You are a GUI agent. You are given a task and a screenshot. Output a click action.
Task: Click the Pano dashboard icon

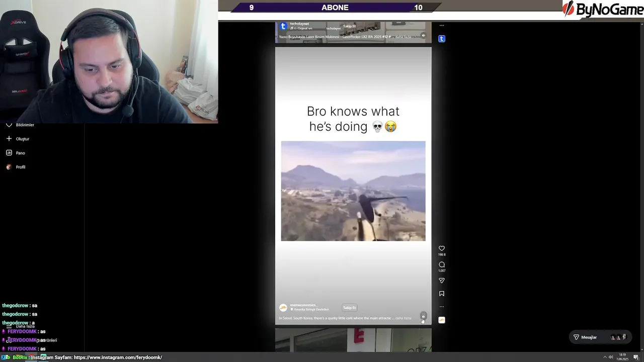[x=9, y=153]
